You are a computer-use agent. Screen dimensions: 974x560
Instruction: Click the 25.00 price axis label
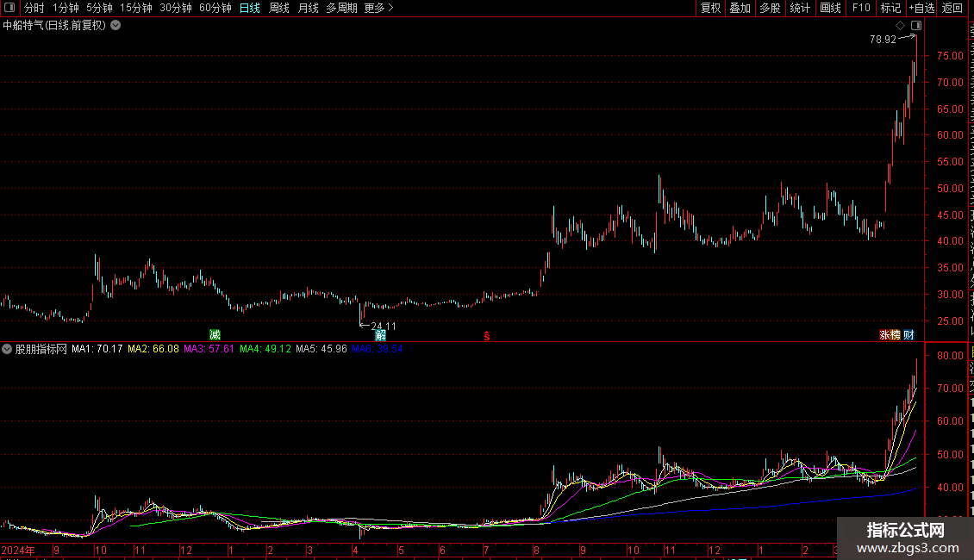(951, 321)
